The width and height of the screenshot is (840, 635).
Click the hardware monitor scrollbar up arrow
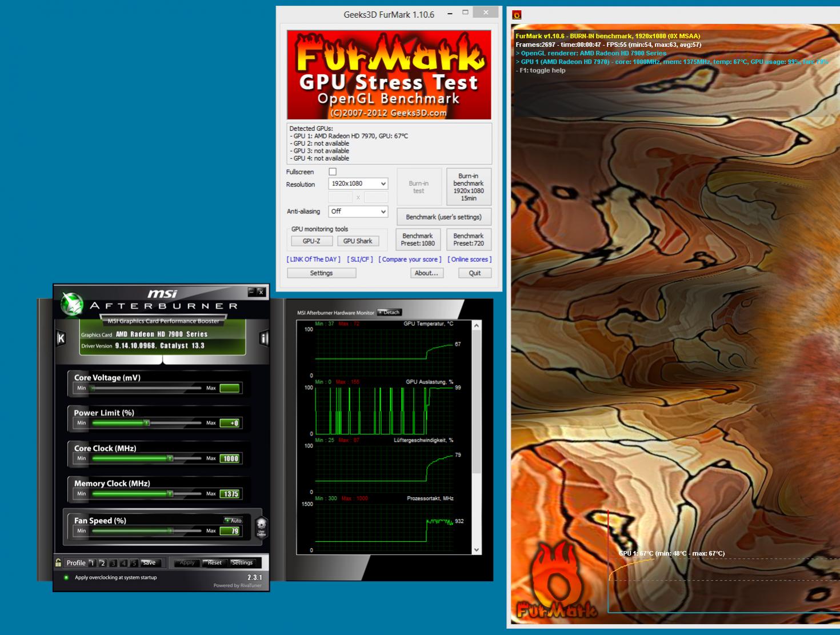[x=477, y=325]
